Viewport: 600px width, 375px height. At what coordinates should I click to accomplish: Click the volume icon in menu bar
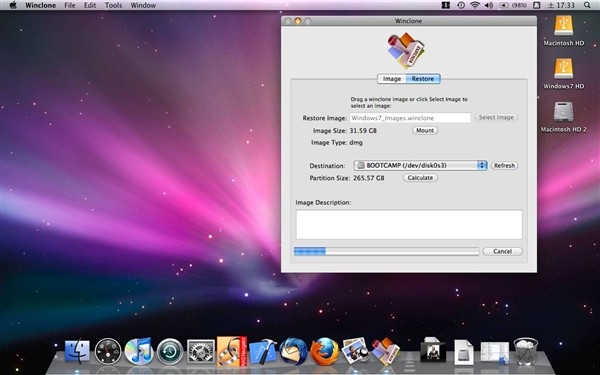pyautogui.click(x=489, y=5)
